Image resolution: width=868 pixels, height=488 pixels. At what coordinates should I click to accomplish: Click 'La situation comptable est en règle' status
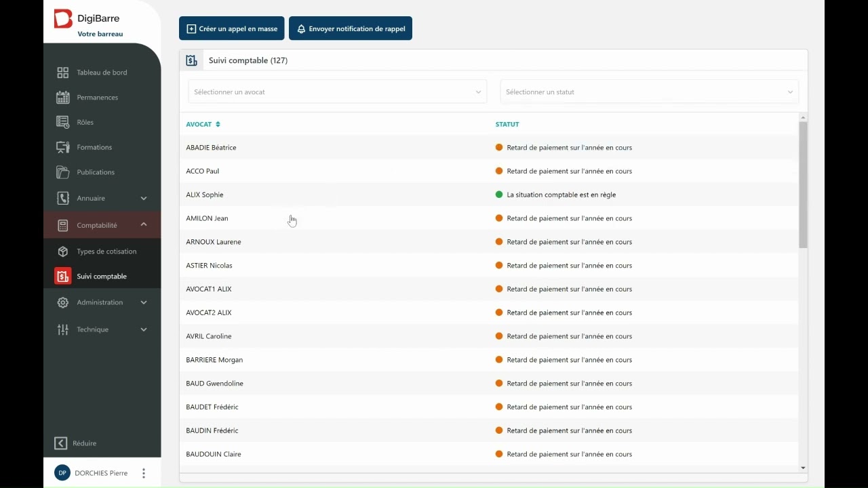click(561, 195)
